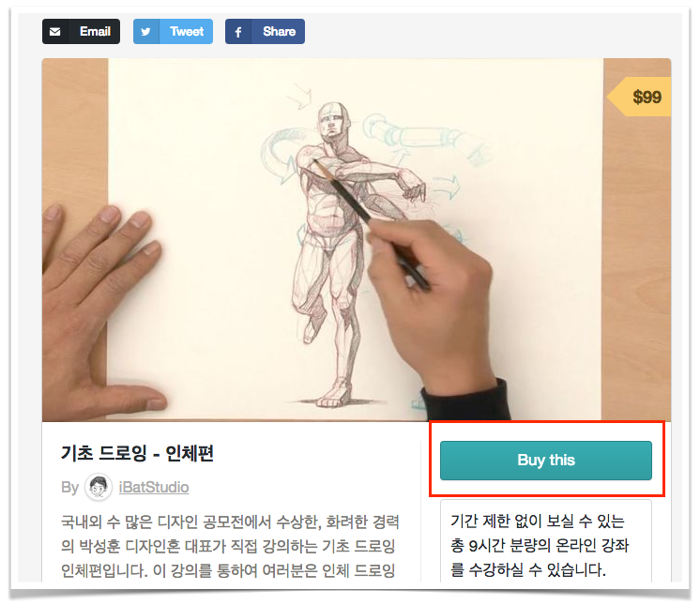Viewport: 700px width, 605px height.
Task: Click the envelope icon on Email button
Action: [x=55, y=32]
